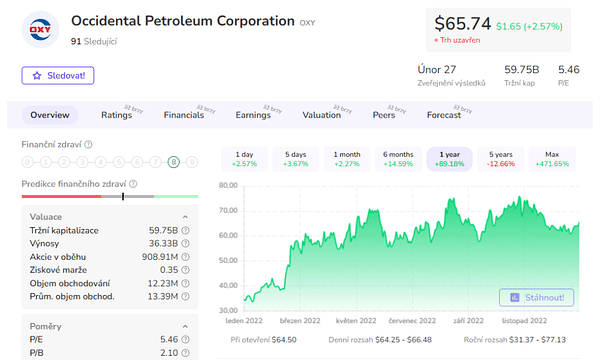Viewport: 600px width, 360px height.
Task: Open info icon for Tržní kapitalizace
Action: pyautogui.click(x=185, y=231)
